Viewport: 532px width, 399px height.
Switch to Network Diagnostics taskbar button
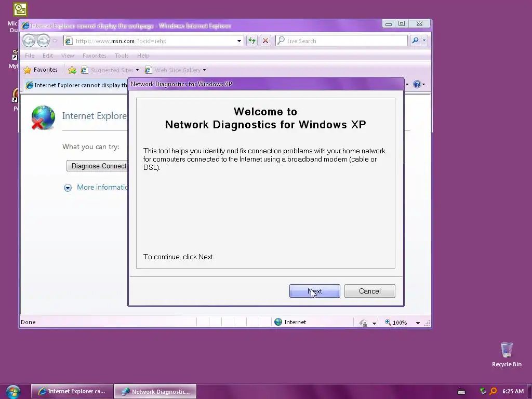click(x=155, y=391)
